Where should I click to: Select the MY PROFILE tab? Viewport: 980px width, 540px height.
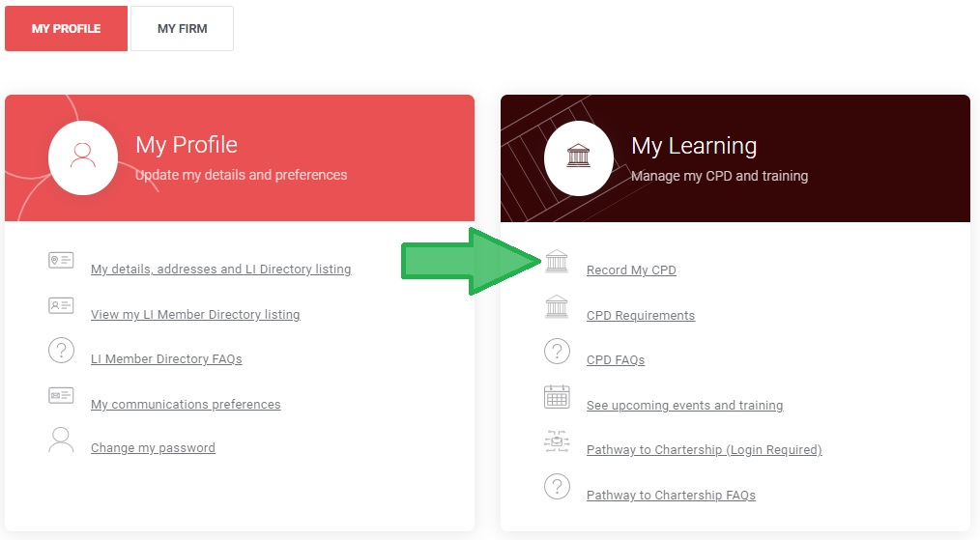click(67, 29)
